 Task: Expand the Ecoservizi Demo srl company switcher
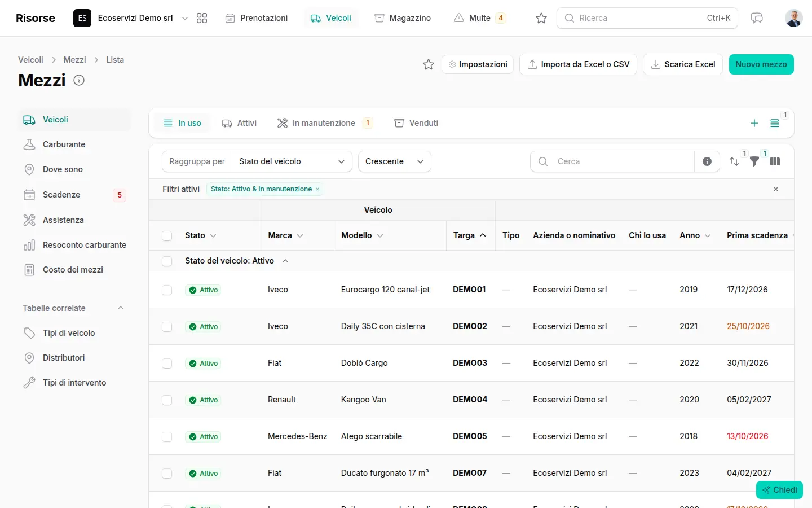131,18
